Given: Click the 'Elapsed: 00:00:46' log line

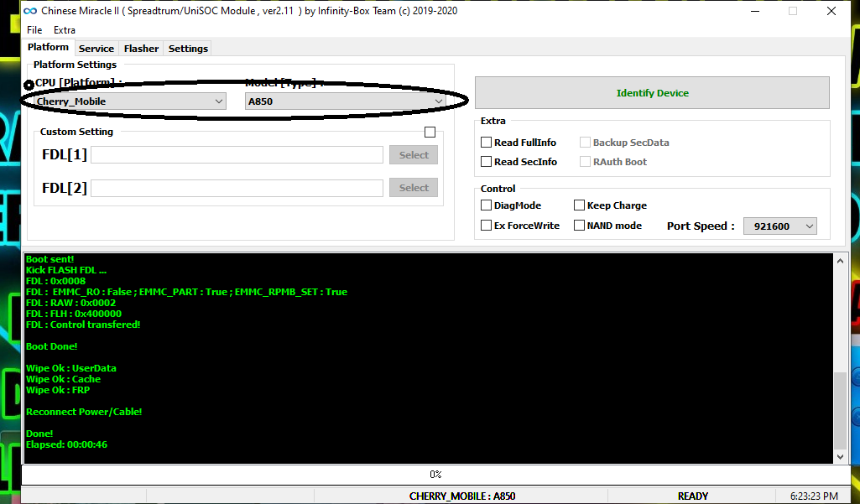Looking at the screenshot, I should (x=66, y=444).
